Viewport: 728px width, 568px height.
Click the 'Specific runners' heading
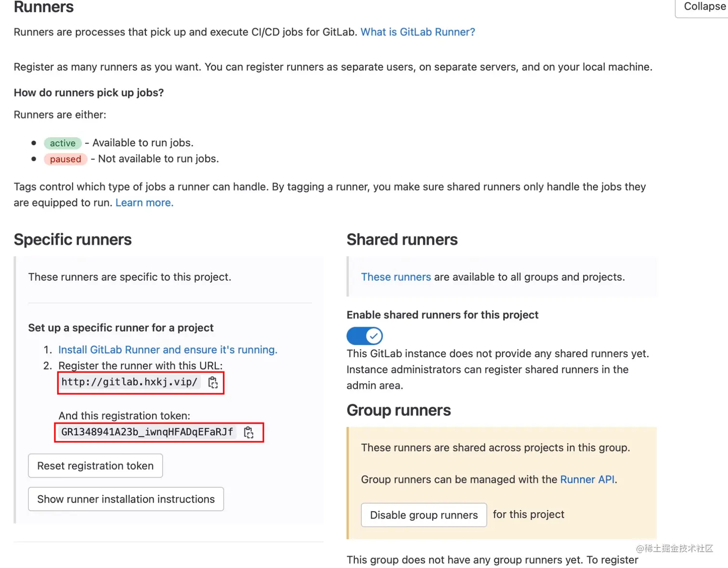73,240
